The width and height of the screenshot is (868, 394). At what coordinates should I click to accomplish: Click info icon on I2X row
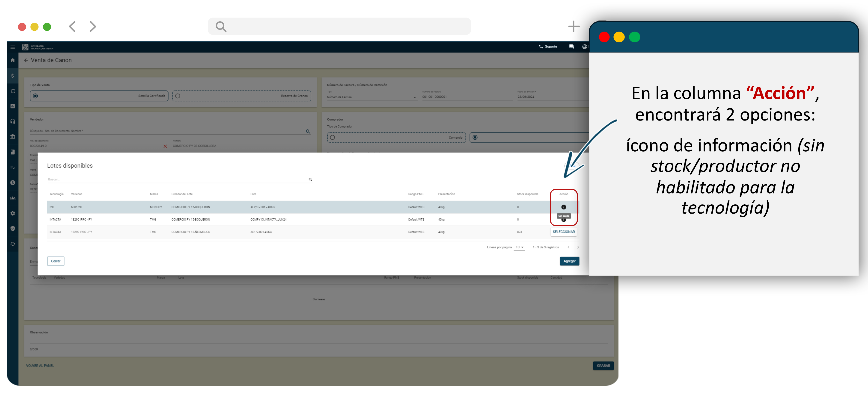pyautogui.click(x=563, y=207)
